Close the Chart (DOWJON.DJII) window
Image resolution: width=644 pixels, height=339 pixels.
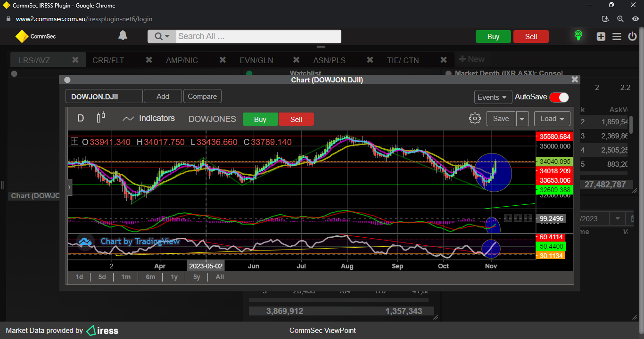pos(575,80)
